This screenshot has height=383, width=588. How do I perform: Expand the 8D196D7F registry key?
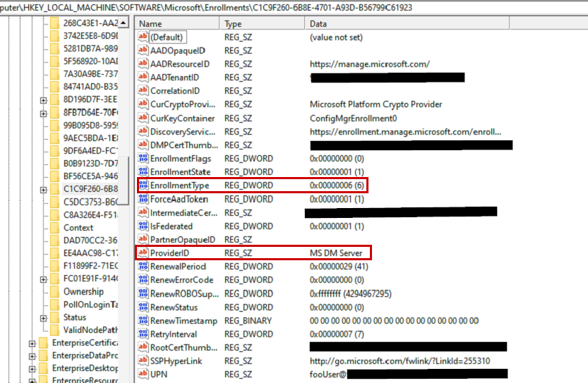44,99
